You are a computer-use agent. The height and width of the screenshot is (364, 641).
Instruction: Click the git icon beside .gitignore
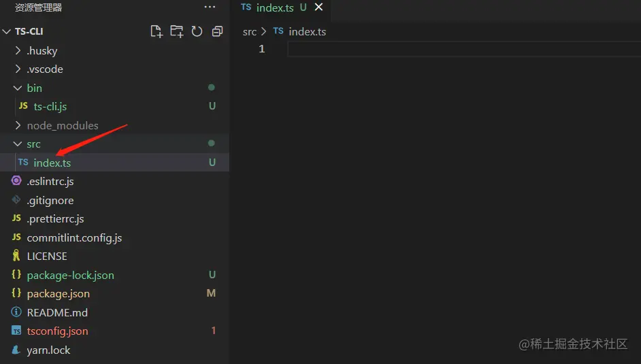(x=16, y=199)
